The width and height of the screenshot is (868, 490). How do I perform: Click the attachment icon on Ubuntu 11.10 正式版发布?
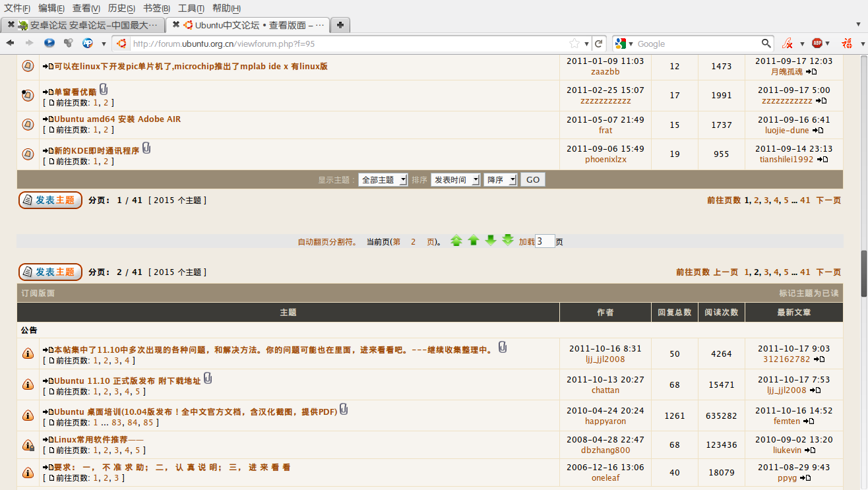(208, 379)
